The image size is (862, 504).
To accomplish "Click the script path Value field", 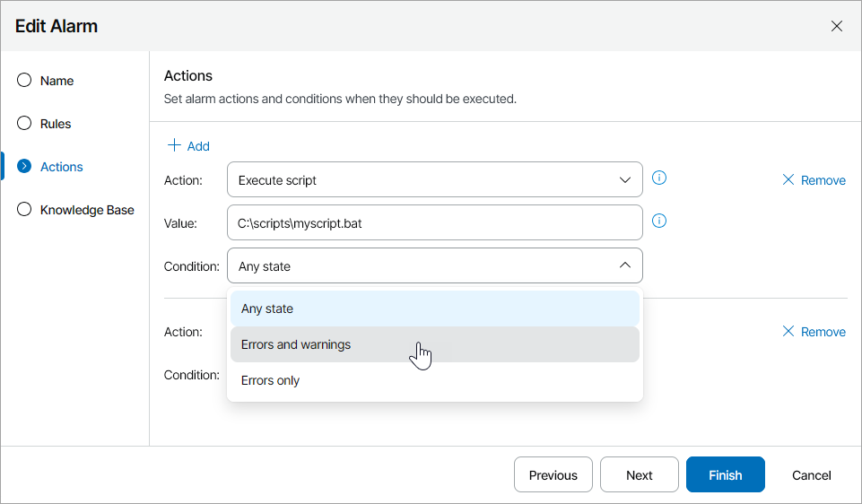I will pyautogui.click(x=434, y=223).
